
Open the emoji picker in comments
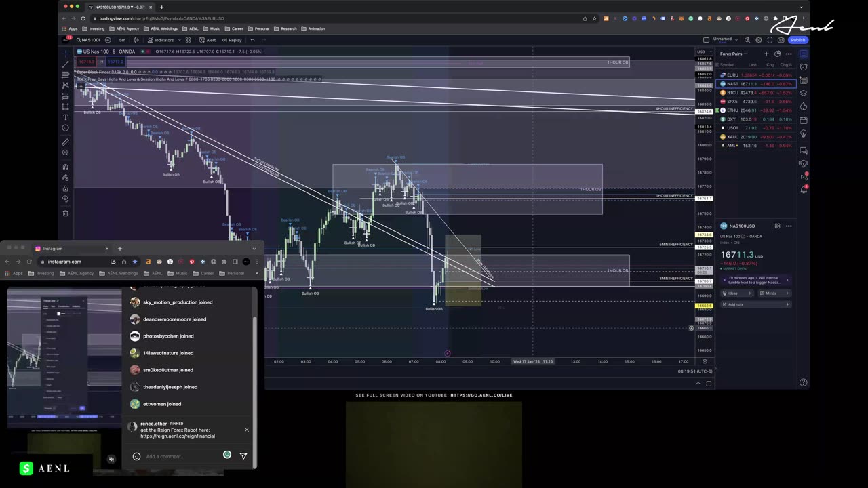136,456
